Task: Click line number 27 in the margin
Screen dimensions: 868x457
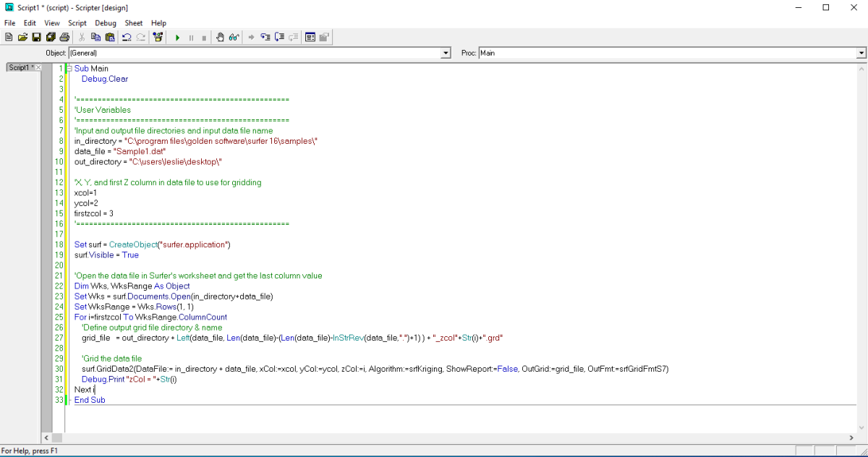Action: click(x=59, y=338)
